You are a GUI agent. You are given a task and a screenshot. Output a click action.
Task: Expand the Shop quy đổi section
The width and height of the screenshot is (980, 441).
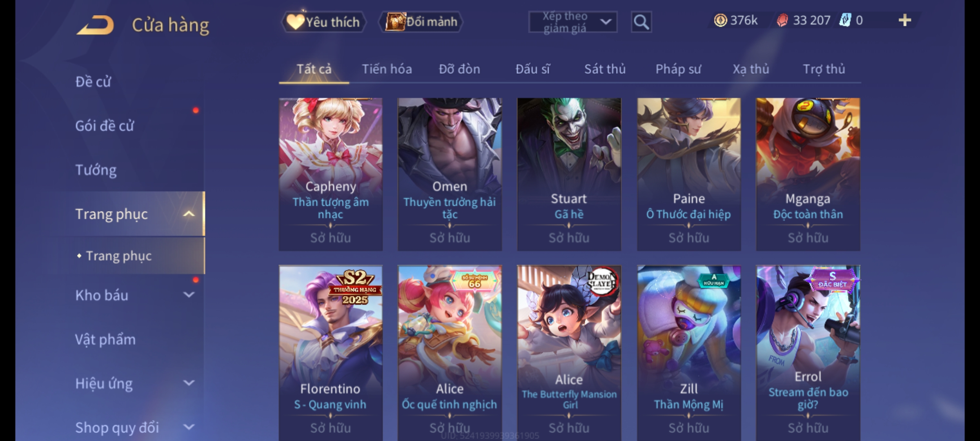[x=189, y=427]
